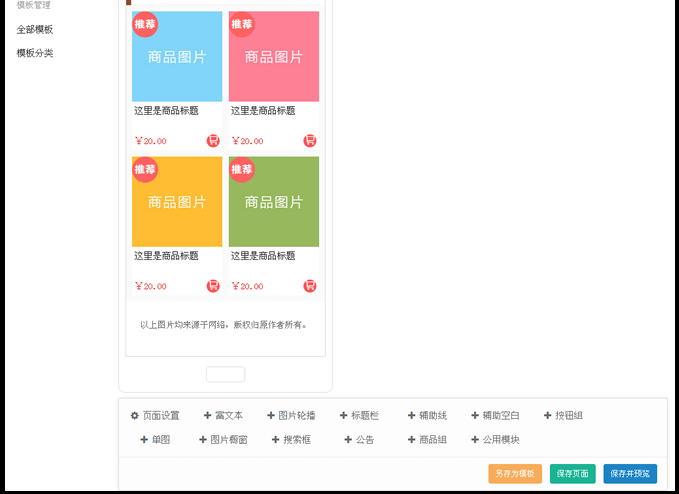This screenshot has width=679, height=494.
Task: Add a 图片轮播 image carousel component
Action: (x=291, y=415)
